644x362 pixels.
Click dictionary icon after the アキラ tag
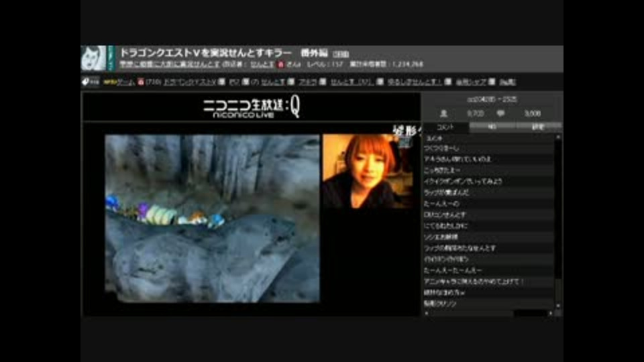pos(323,82)
